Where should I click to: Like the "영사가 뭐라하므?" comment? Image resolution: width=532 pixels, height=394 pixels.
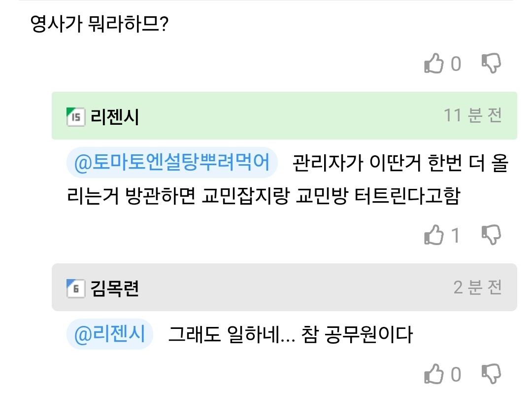pyautogui.click(x=434, y=64)
